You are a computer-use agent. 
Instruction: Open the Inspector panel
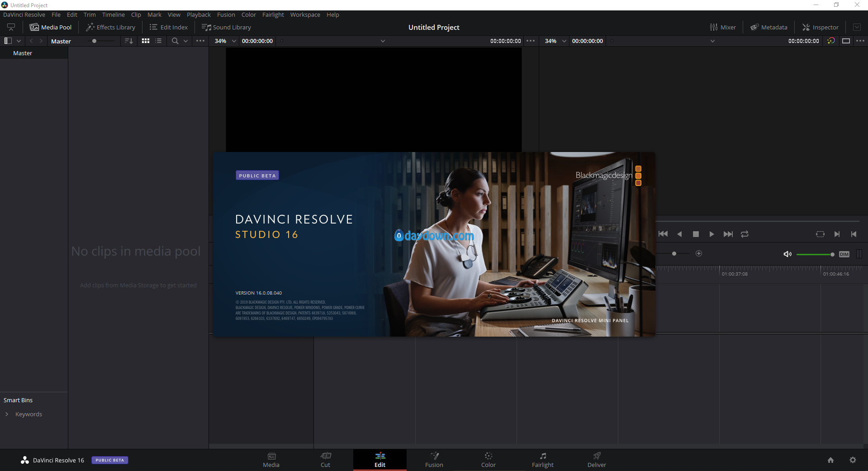[x=821, y=27]
